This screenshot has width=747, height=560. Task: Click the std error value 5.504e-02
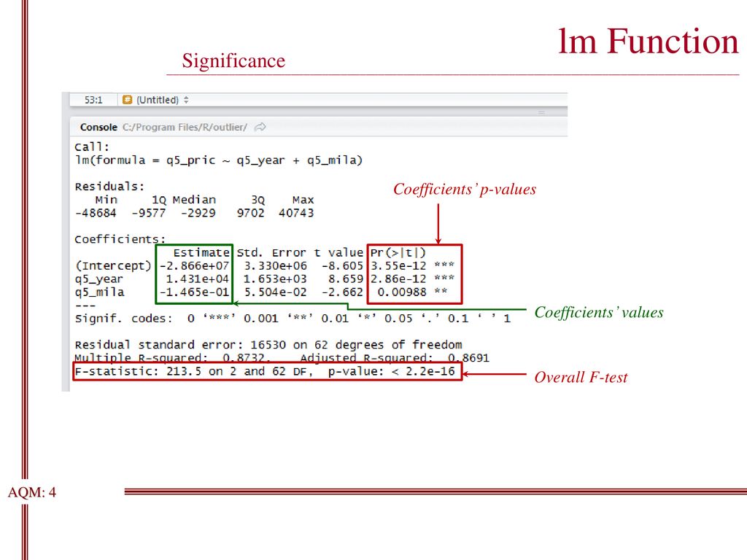[x=275, y=292]
